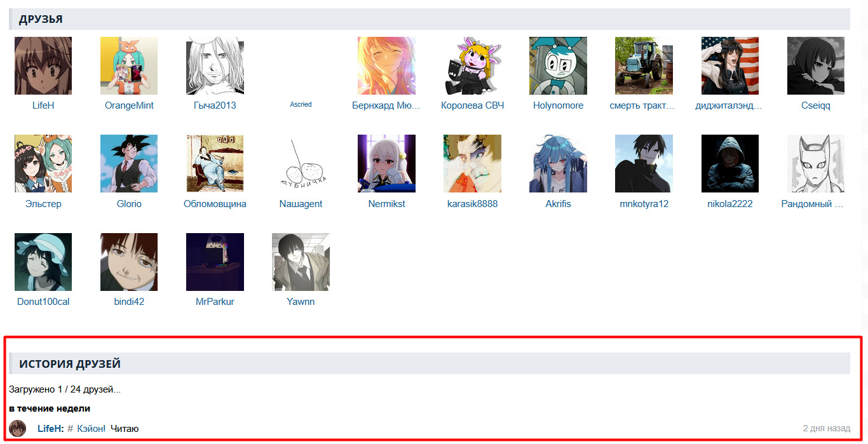
Task: Open the Ascried profile link
Action: coord(301,104)
